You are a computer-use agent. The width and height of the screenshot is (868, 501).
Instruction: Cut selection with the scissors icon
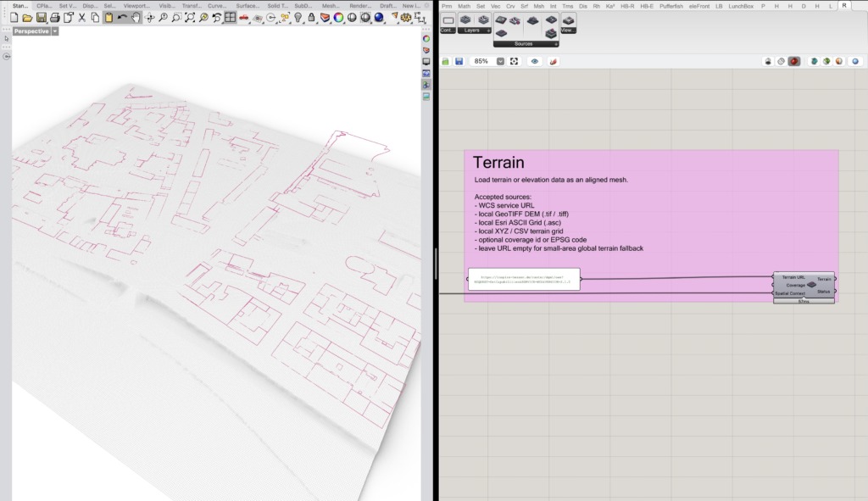[82, 18]
